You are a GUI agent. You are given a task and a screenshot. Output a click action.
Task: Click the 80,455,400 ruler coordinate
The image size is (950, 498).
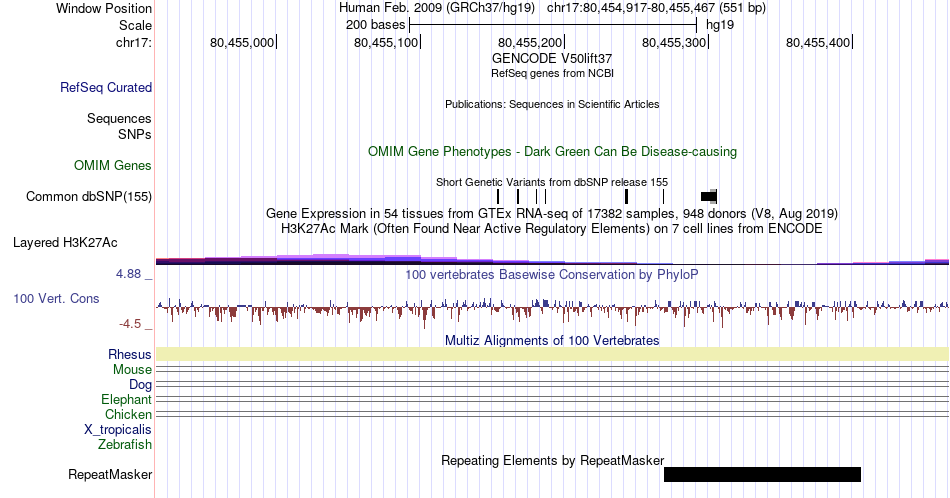[x=818, y=42]
